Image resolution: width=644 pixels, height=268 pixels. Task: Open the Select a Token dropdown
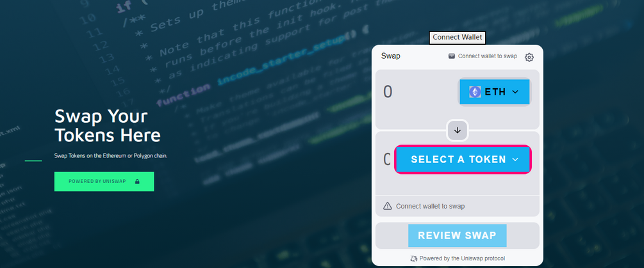463,159
